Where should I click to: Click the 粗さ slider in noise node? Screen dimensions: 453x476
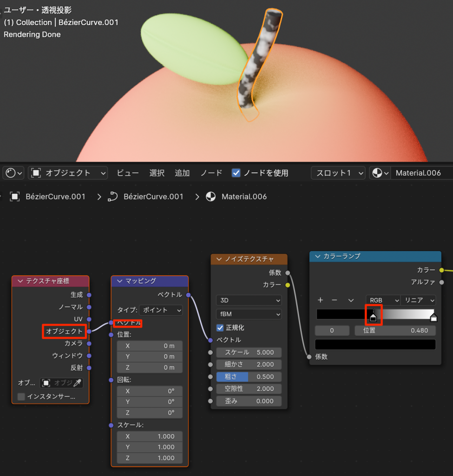[x=249, y=377]
